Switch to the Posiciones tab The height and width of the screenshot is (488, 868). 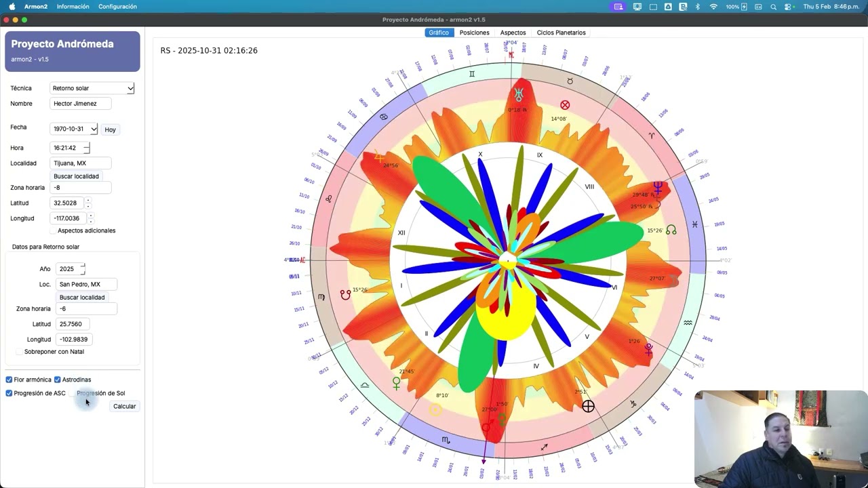474,33
